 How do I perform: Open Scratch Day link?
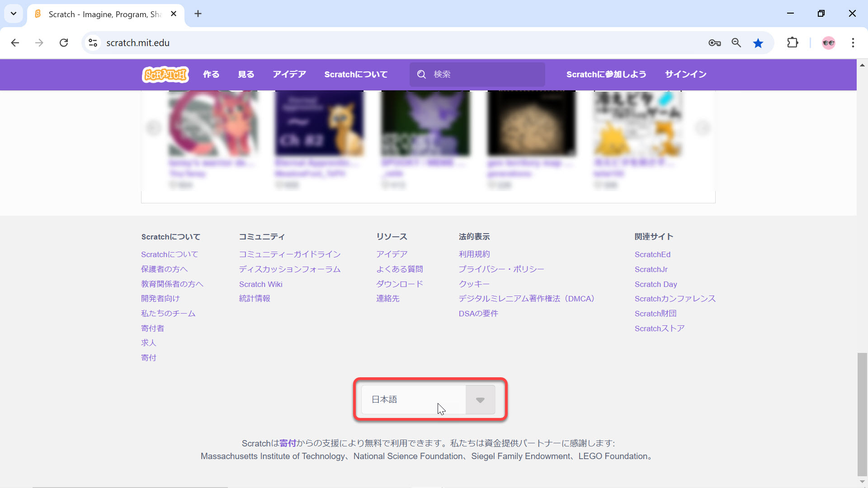(656, 284)
